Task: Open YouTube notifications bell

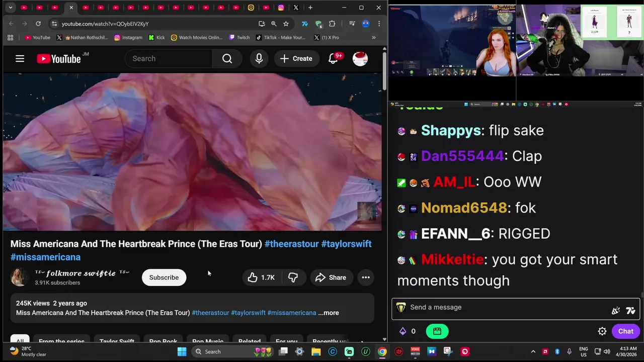Action: (x=333, y=59)
